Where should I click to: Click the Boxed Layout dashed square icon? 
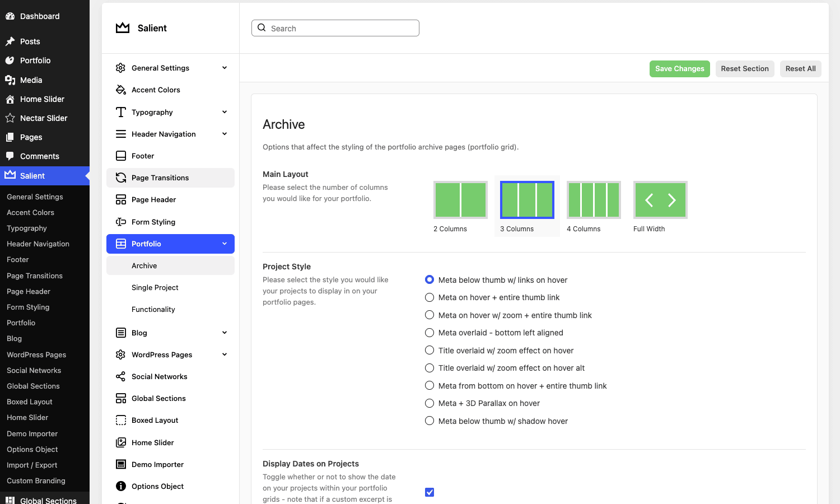[x=121, y=420]
